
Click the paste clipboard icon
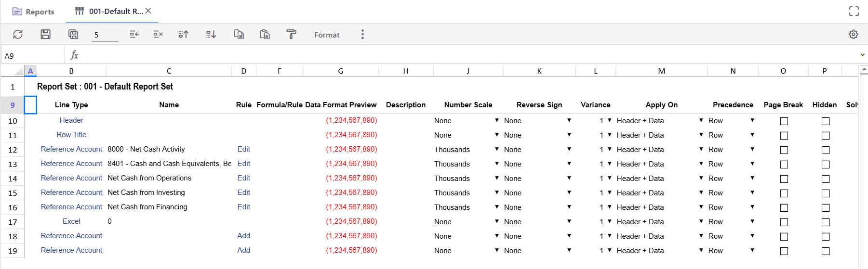(x=265, y=34)
